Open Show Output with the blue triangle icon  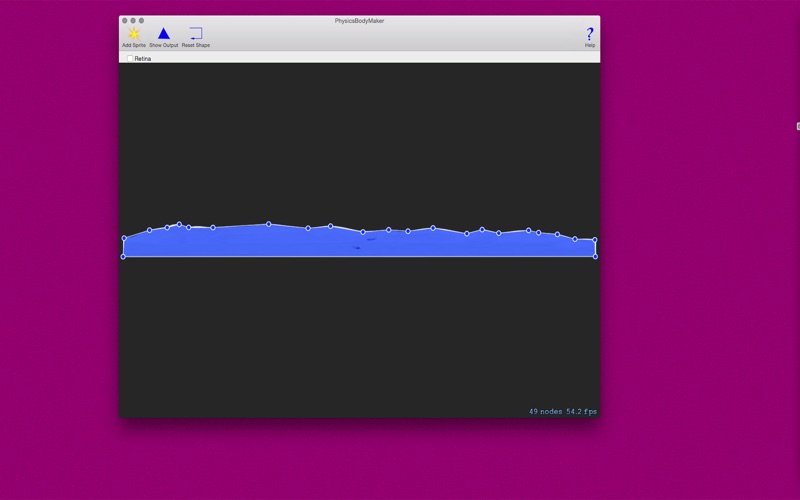point(163,34)
